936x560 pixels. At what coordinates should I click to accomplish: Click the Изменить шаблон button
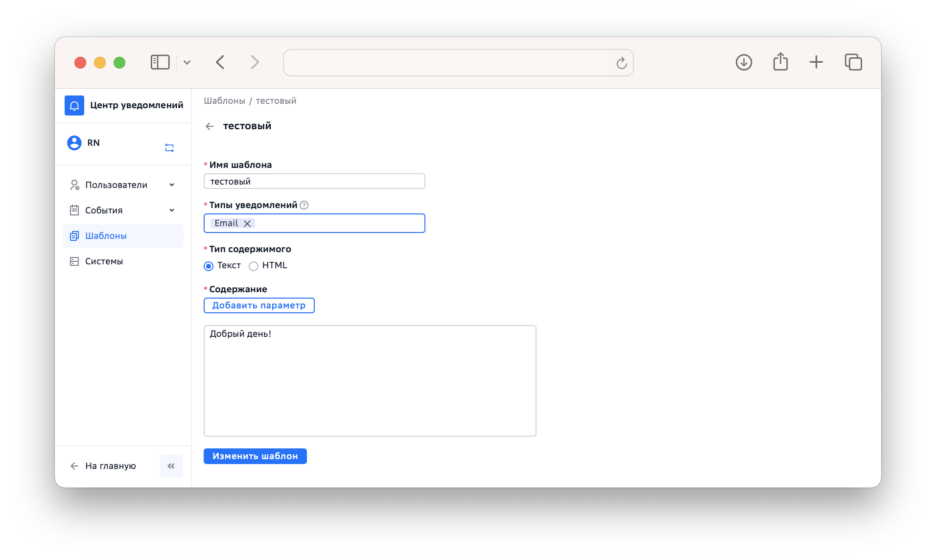tap(255, 456)
